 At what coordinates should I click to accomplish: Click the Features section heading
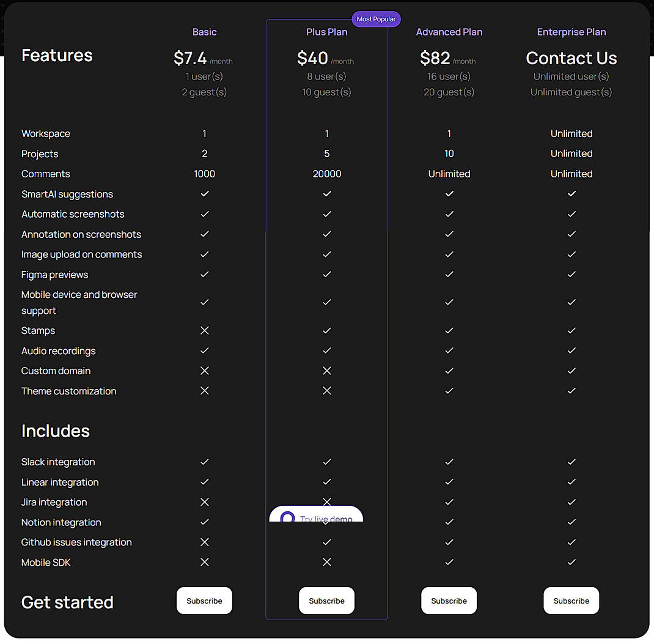(x=57, y=55)
